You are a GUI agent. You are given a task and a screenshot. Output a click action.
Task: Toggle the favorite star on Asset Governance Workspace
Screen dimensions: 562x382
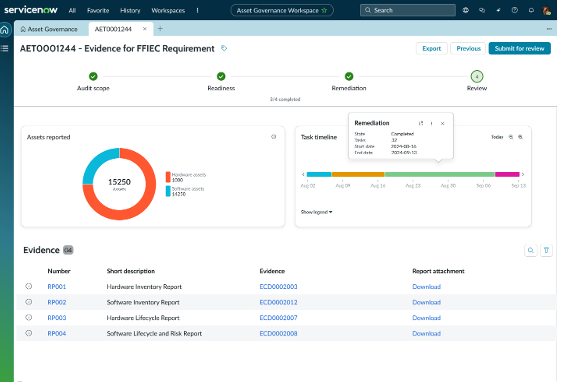324,10
